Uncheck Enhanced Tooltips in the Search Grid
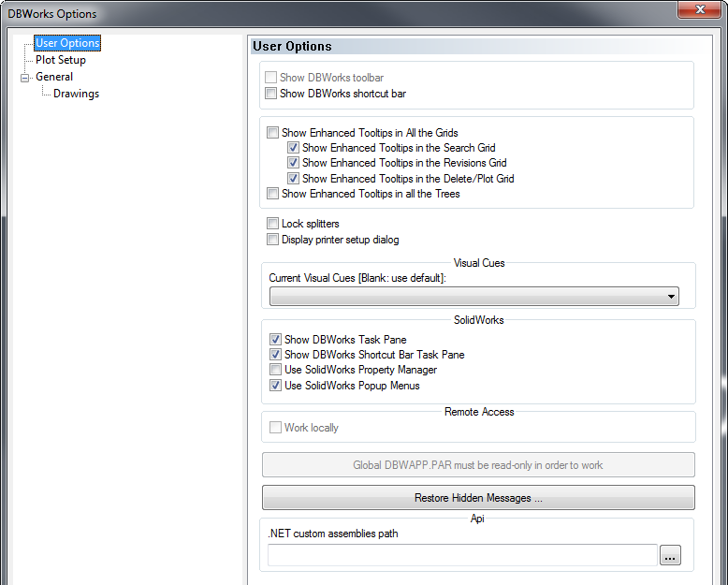This screenshot has width=728, height=585. coord(293,148)
